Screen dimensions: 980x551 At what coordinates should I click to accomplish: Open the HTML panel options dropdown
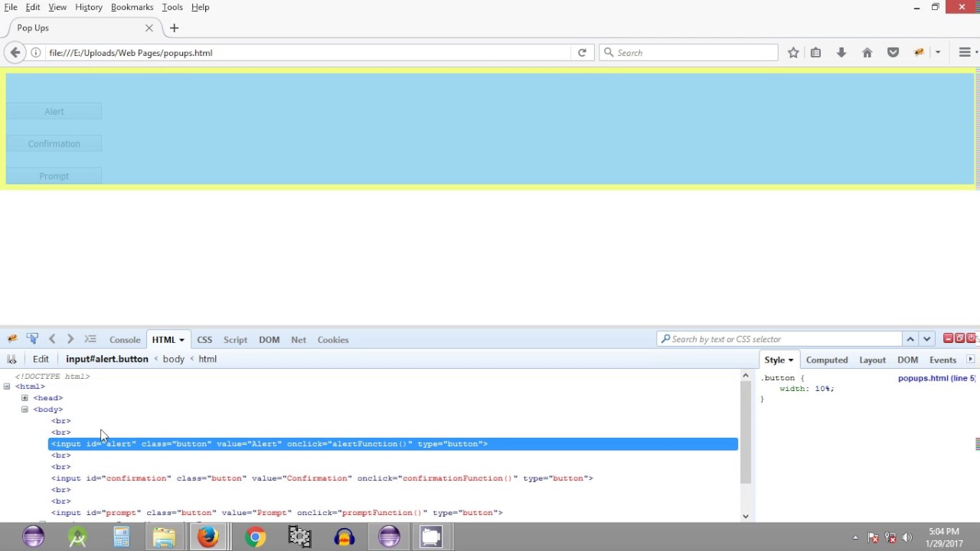(x=181, y=340)
